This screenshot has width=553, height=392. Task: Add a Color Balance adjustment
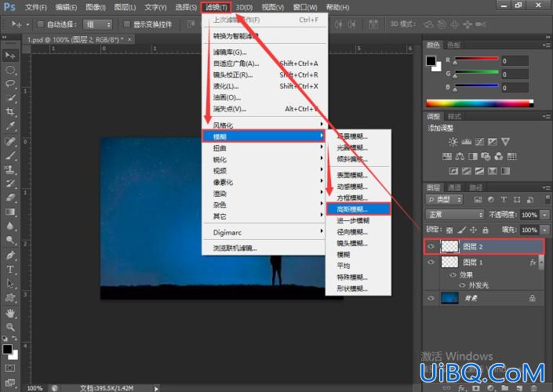pos(460,156)
